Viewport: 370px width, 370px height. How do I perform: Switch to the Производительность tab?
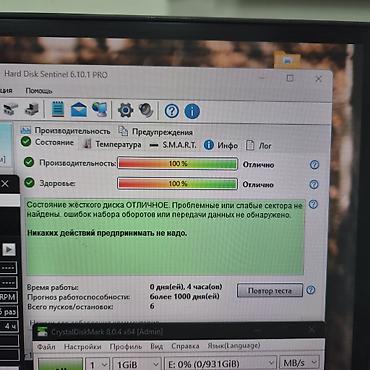coord(65,131)
